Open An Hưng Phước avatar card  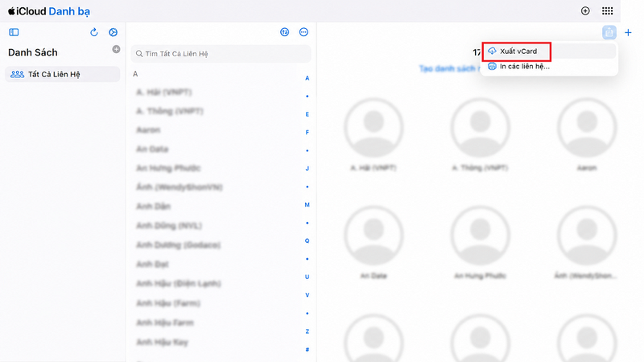pos(480,236)
